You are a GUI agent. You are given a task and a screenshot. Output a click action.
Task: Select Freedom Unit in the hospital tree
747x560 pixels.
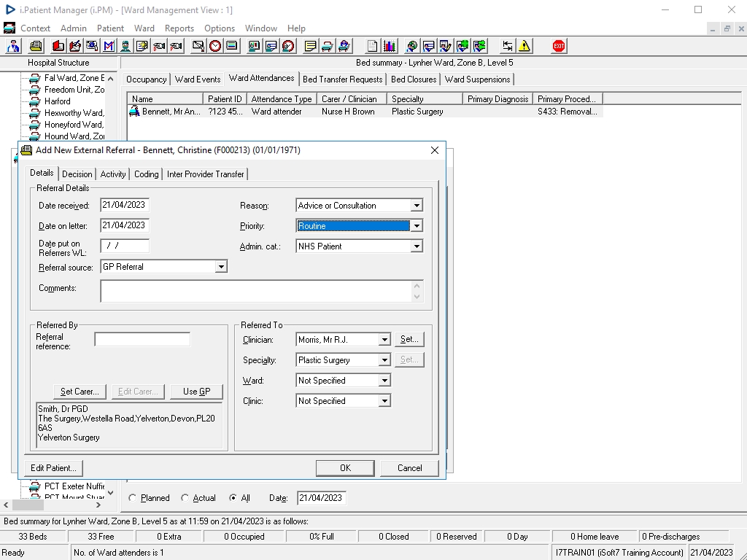[74, 90]
